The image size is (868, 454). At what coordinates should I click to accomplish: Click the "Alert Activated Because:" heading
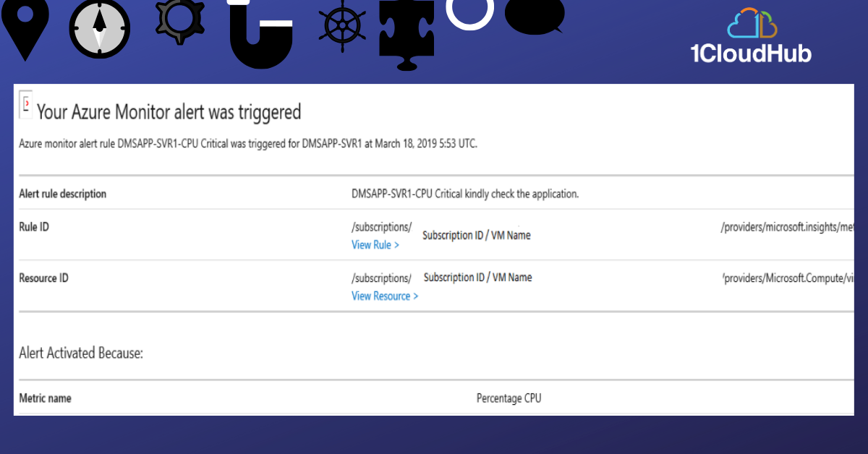click(x=81, y=354)
